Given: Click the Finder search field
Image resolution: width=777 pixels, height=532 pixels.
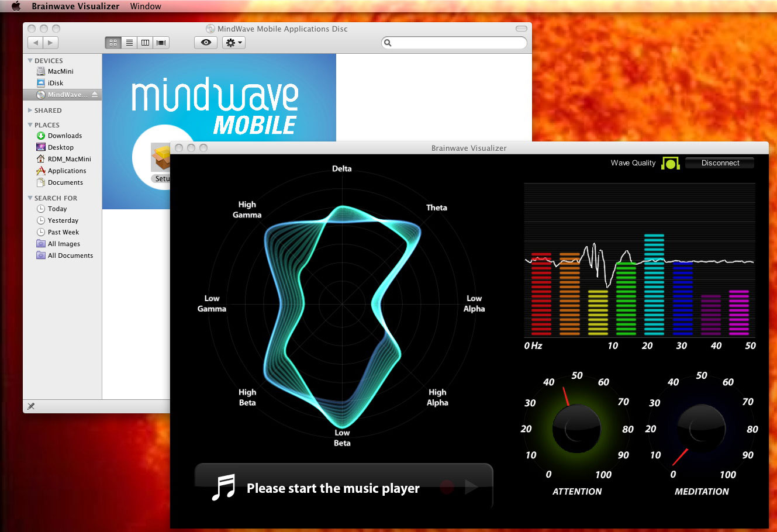Looking at the screenshot, I should pos(454,43).
